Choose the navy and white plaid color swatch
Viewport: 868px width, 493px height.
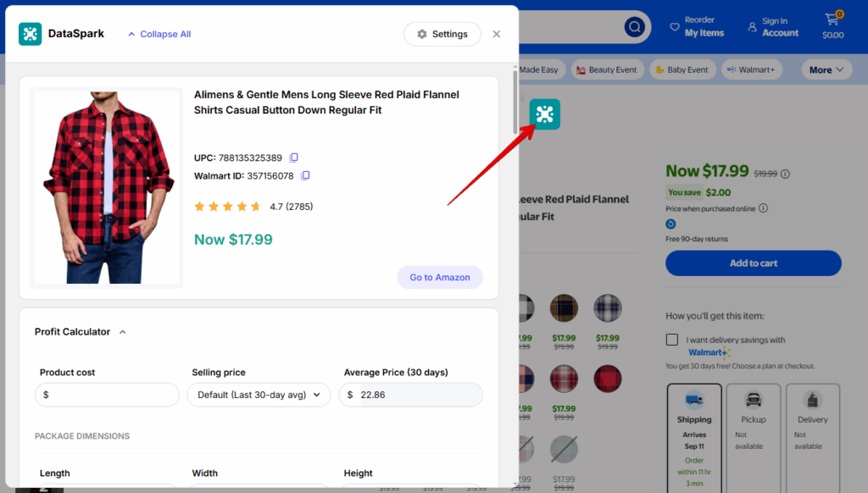coord(607,308)
